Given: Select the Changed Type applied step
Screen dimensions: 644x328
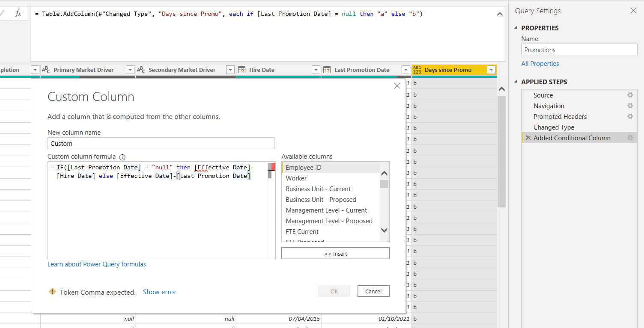Looking at the screenshot, I should [x=554, y=127].
